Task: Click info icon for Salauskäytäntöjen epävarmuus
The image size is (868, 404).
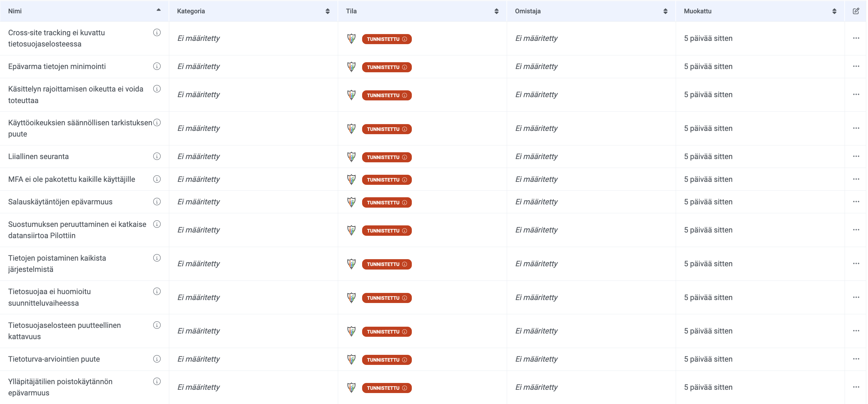Action: [x=157, y=202]
